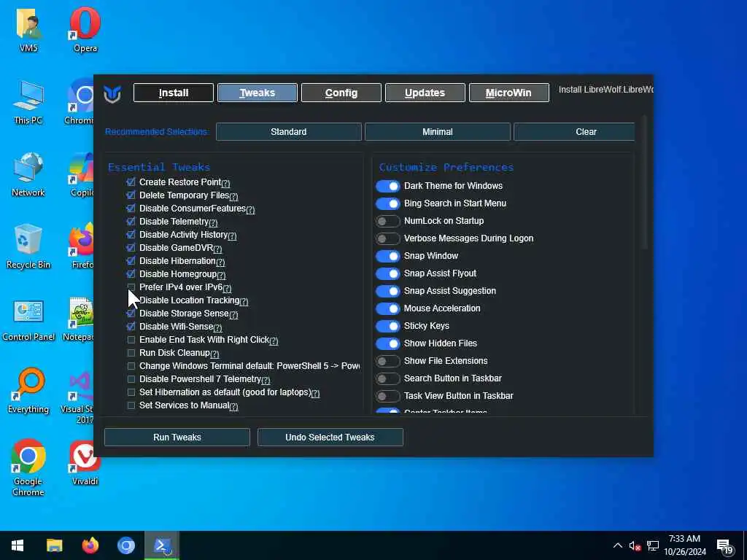Launch Chromium from the taskbar
Viewport: 747px width, 560px height.
[126, 545]
